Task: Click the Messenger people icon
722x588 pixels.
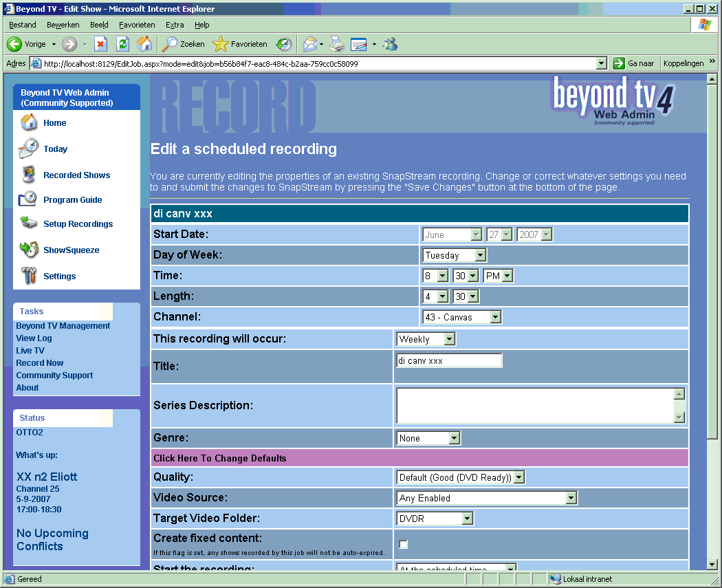Action: (391, 44)
